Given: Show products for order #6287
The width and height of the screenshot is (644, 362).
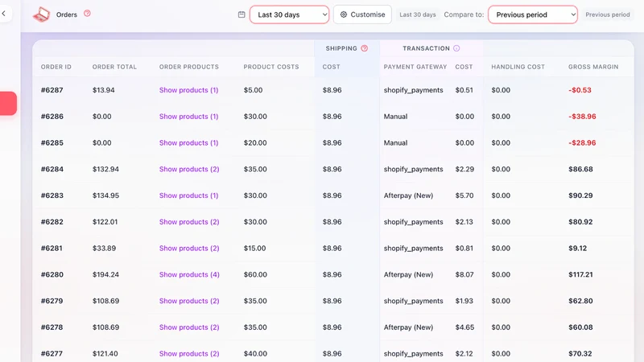Looking at the screenshot, I should tap(189, 90).
